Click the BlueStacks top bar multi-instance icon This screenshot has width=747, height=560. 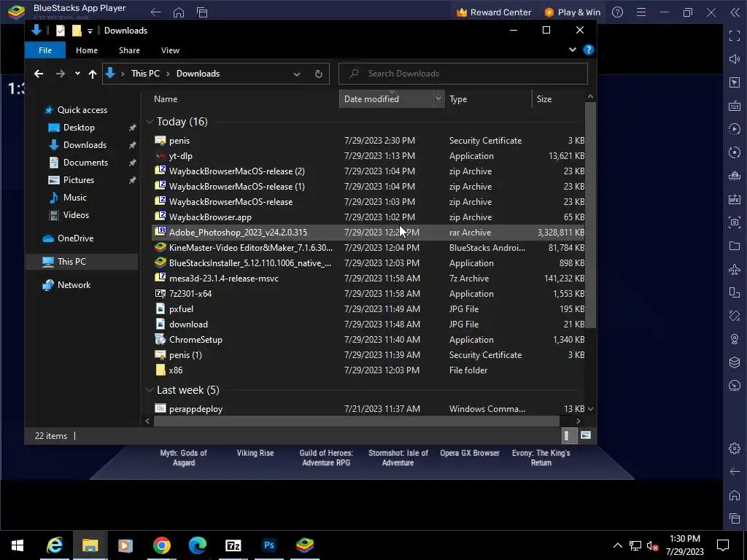pos(202,12)
